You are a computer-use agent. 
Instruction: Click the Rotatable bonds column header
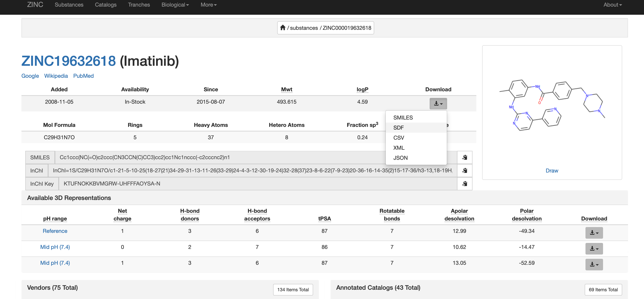tap(392, 215)
